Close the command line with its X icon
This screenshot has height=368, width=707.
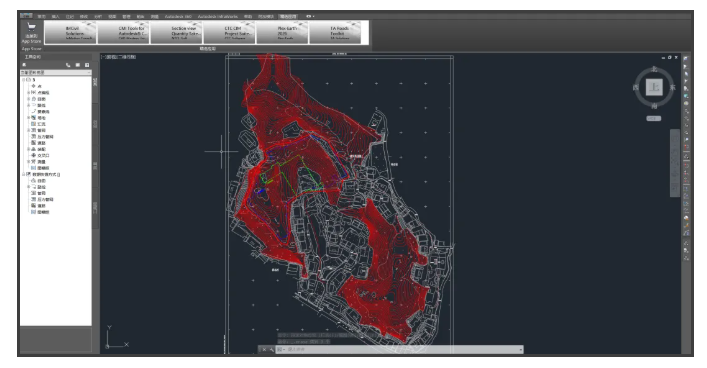(x=264, y=350)
